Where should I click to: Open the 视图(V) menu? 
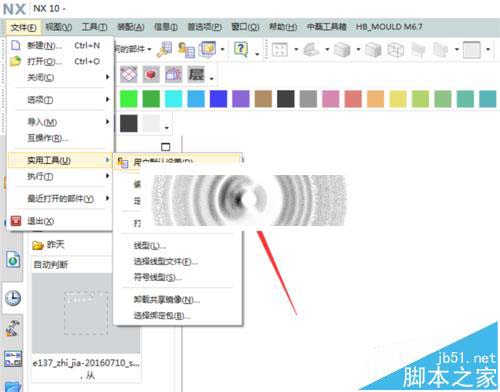tap(59, 27)
